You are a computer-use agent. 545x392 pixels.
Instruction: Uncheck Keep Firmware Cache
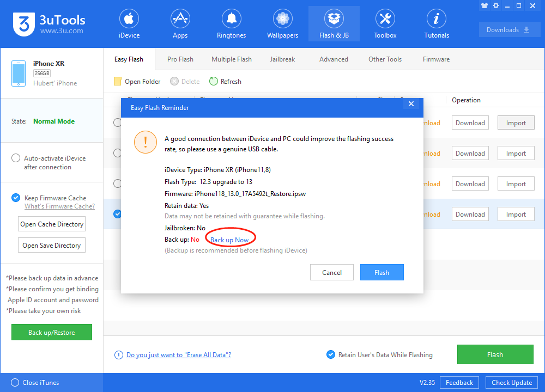(16, 198)
